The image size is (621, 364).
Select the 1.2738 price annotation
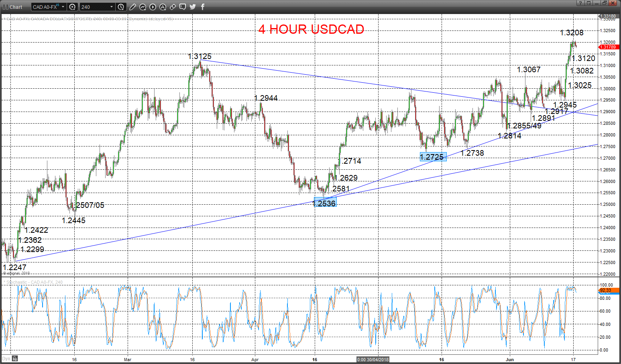tap(472, 153)
